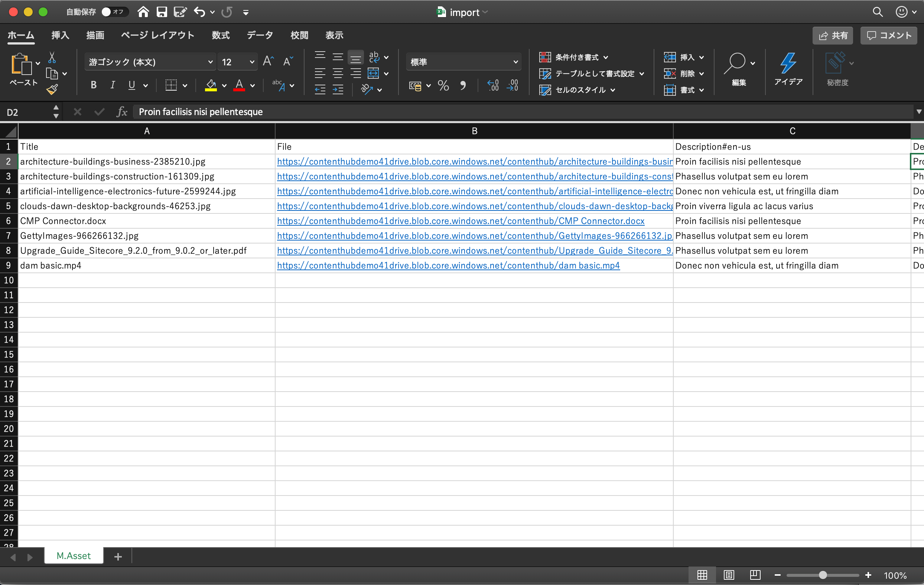Toggle Bold formatting

click(x=93, y=85)
